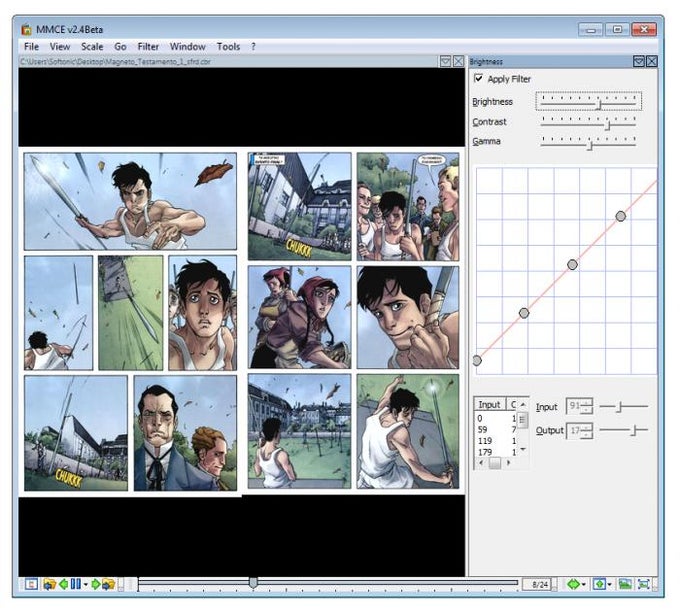
Task: Open the Tools menu
Action: (x=228, y=46)
